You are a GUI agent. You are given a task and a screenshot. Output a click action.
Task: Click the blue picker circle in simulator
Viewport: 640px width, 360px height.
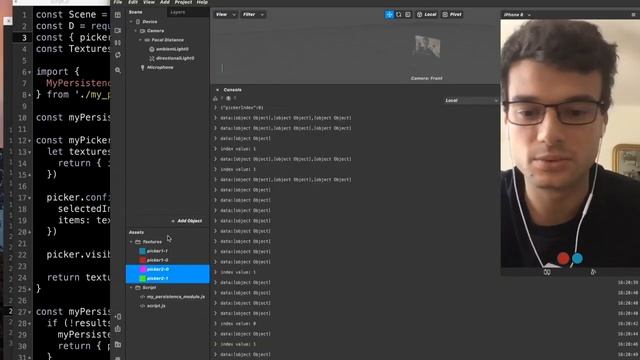pos(577,258)
